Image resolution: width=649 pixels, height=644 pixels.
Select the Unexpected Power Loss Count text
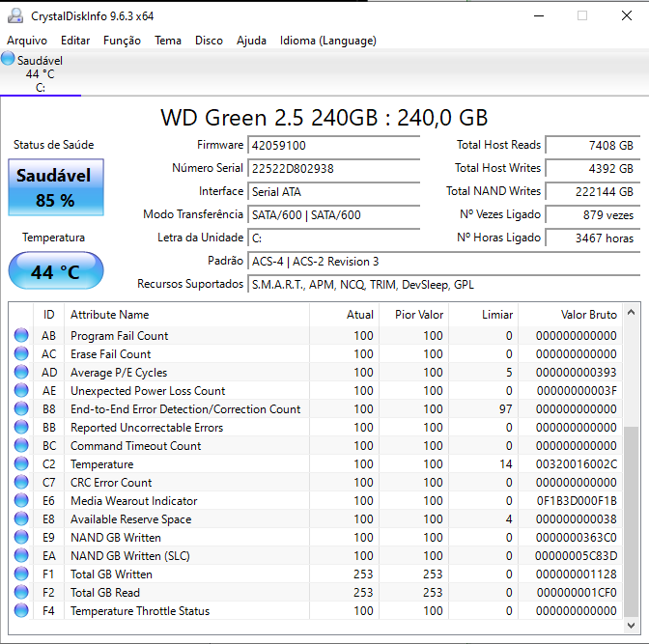(x=148, y=391)
